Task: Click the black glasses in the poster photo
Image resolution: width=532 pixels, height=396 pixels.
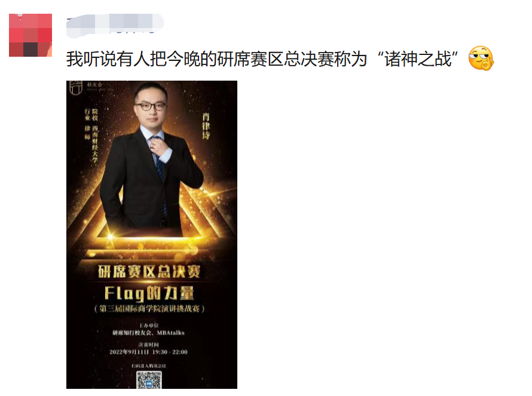Action: 150,106
